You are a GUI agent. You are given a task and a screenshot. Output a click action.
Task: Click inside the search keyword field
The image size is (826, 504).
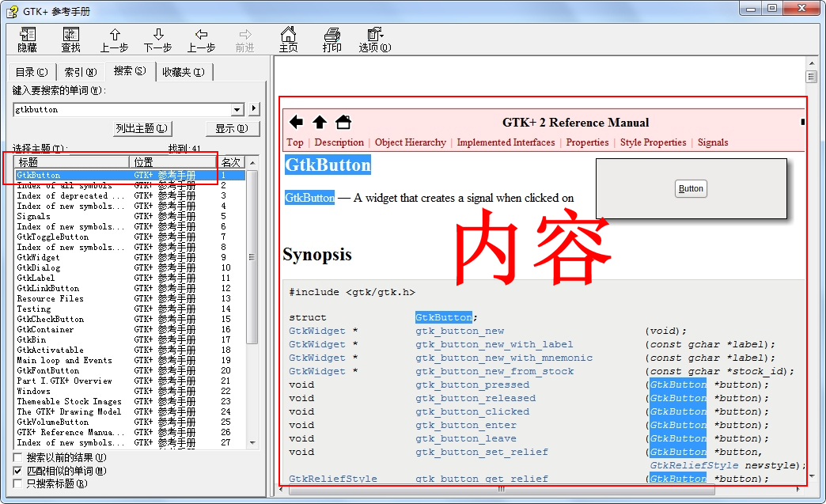coord(122,109)
